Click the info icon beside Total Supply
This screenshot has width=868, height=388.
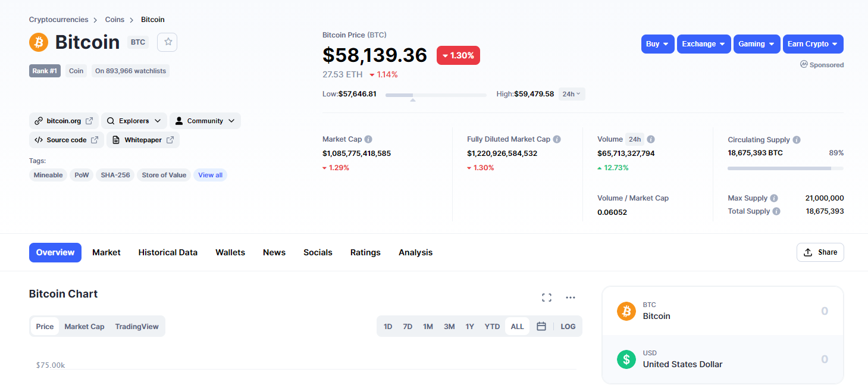coord(776,211)
